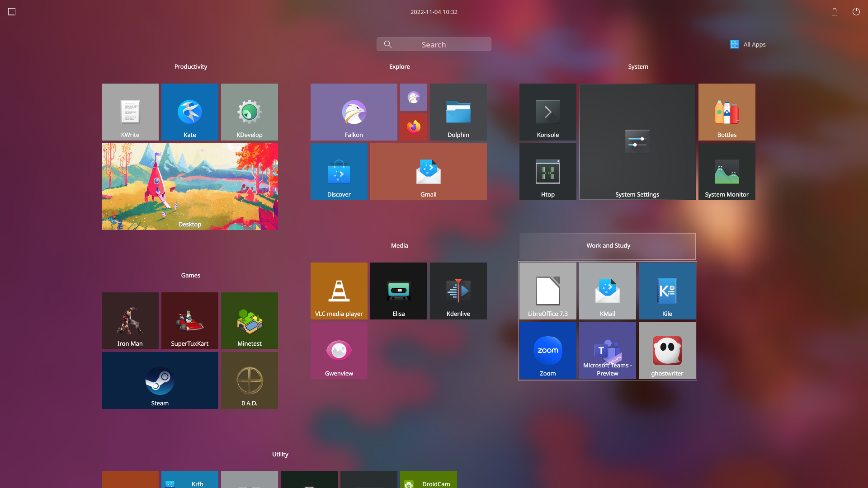This screenshot has height=488, width=868.
Task: Open Krfb tile in Utility group
Action: coord(190,480)
